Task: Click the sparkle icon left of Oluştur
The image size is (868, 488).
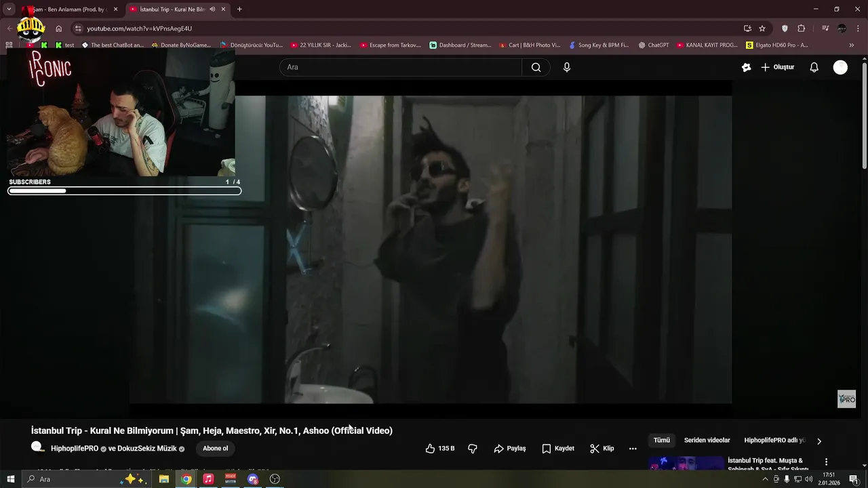Action: 746,67
